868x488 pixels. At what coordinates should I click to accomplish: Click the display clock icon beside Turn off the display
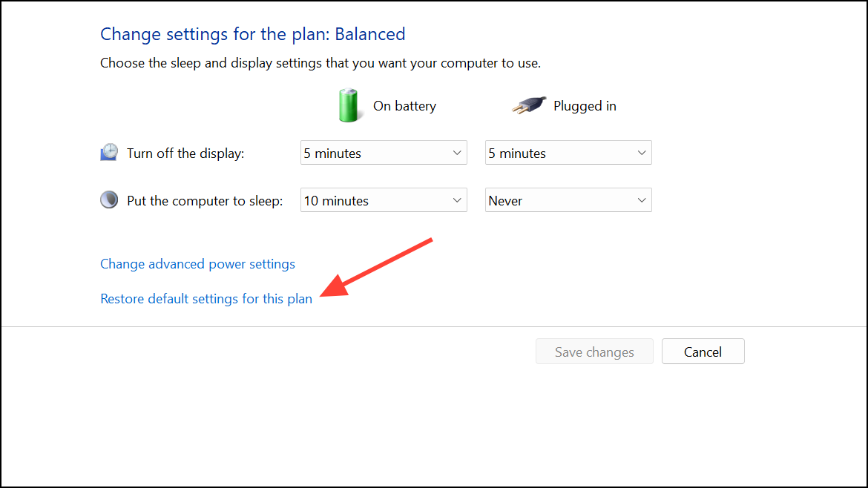point(108,153)
